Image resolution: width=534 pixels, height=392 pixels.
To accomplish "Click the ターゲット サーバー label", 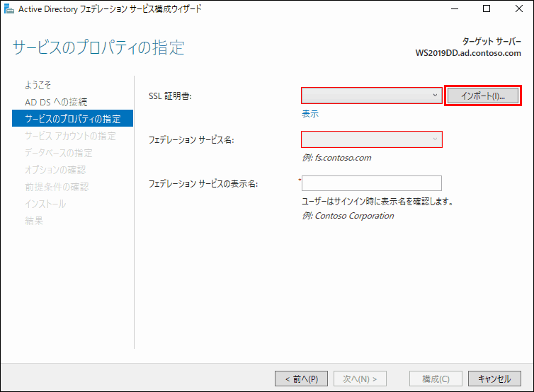I will pyautogui.click(x=492, y=42).
